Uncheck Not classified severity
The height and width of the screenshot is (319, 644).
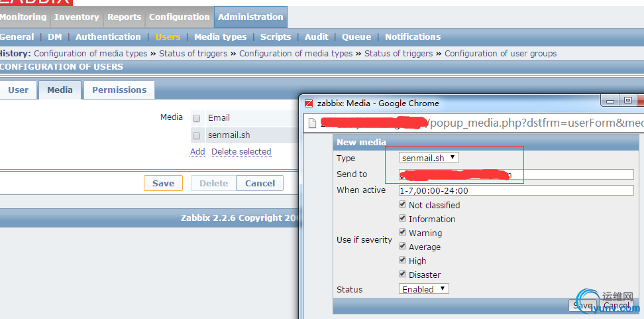click(x=403, y=204)
